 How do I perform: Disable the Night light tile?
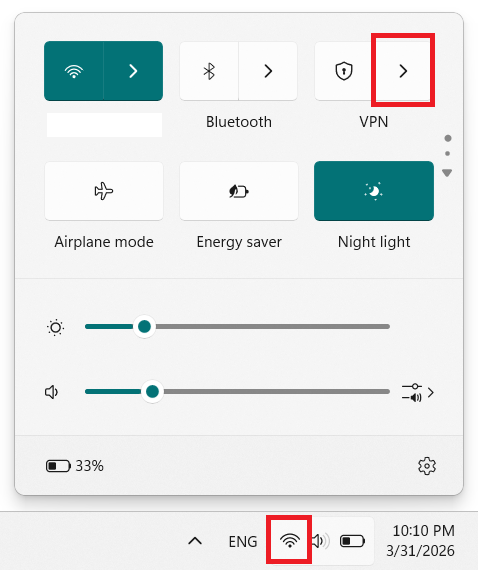[x=374, y=191]
